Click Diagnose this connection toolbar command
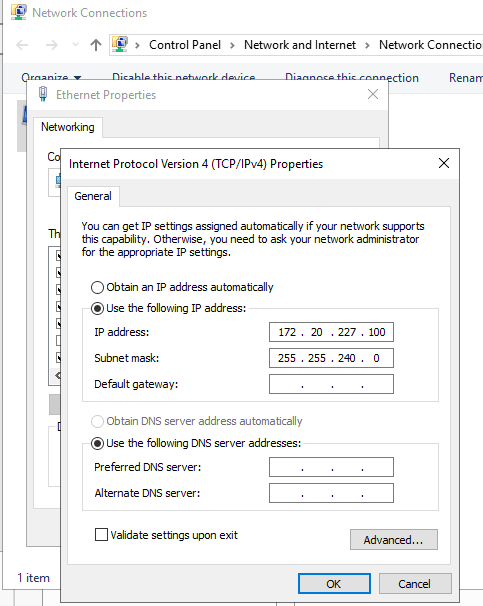This screenshot has width=483, height=606. click(x=352, y=76)
